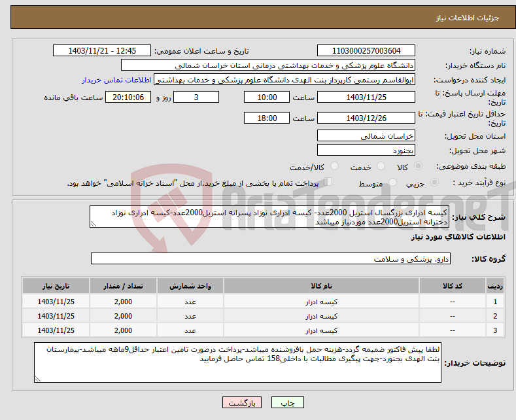Click the تاریخ نیاز column header
Screen dimensions: 516x420
coord(56,286)
